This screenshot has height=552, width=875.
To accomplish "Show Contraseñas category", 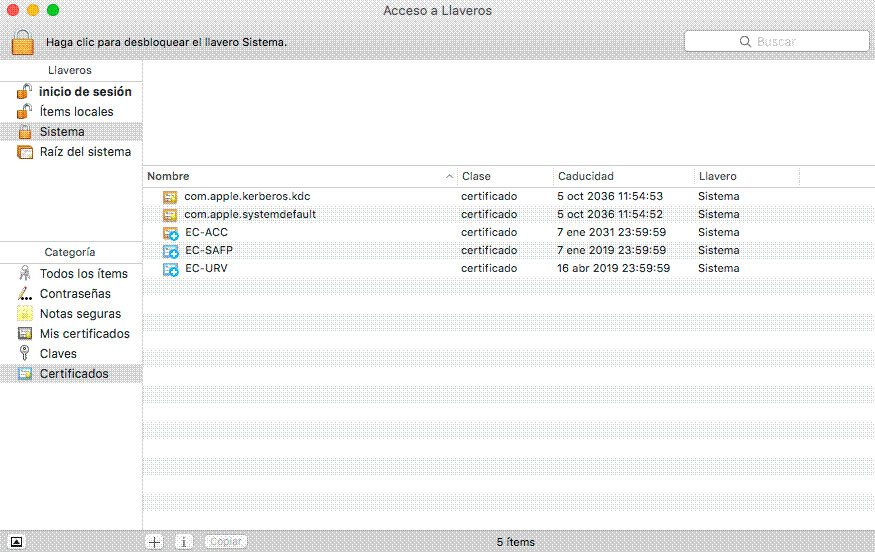I will pyautogui.click(x=75, y=294).
